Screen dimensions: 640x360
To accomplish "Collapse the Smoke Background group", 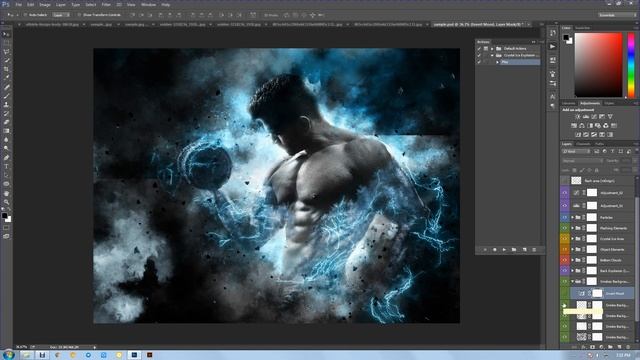I will (x=572, y=282).
